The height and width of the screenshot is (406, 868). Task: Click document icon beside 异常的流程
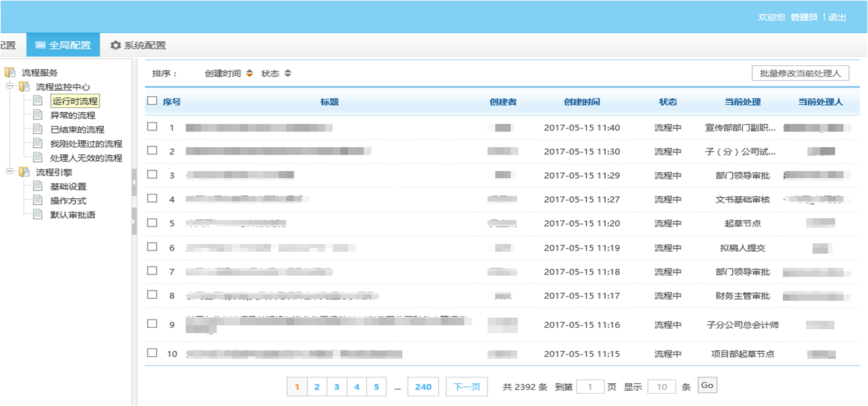coord(38,115)
